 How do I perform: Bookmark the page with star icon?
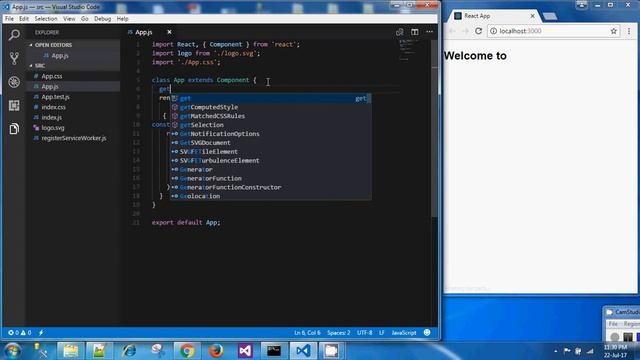[613, 31]
